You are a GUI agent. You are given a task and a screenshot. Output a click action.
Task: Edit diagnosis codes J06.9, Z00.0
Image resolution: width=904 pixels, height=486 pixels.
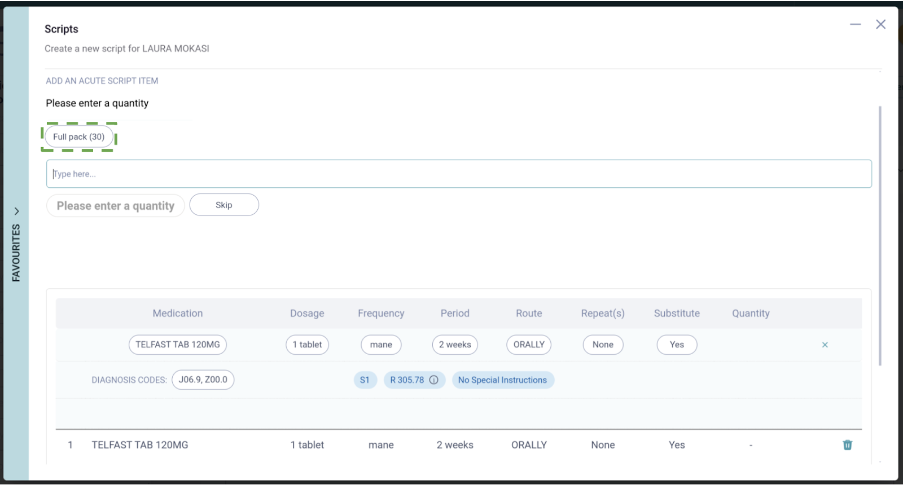point(202,380)
